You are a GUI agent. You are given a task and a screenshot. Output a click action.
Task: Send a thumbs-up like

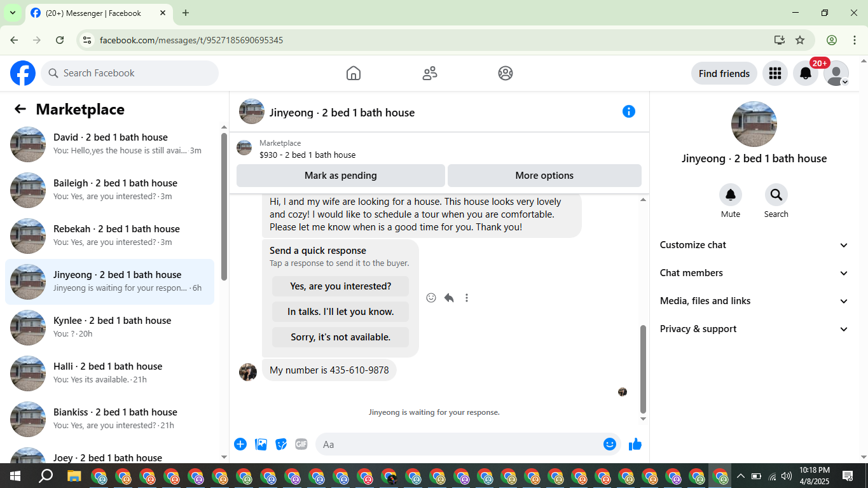tap(635, 444)
